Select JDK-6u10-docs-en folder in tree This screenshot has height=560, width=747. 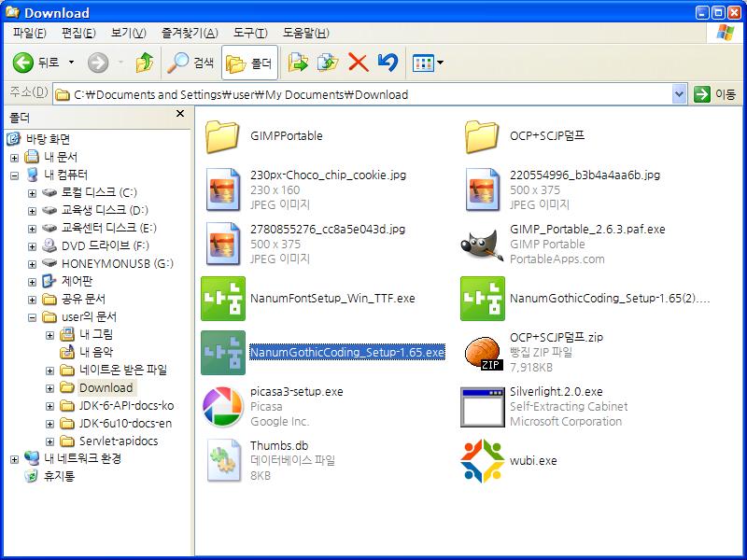(x=125, y=424)
